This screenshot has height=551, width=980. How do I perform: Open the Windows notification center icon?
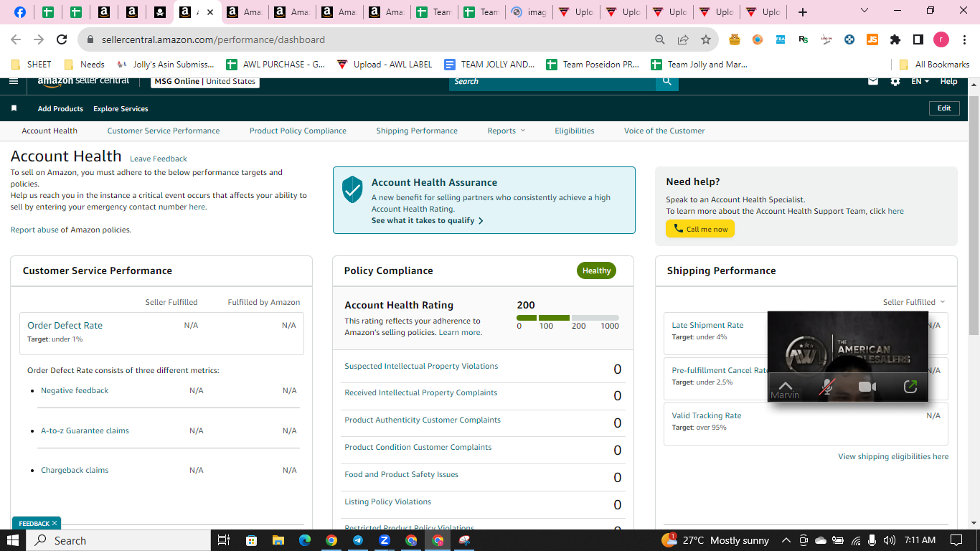coord(956,540)
